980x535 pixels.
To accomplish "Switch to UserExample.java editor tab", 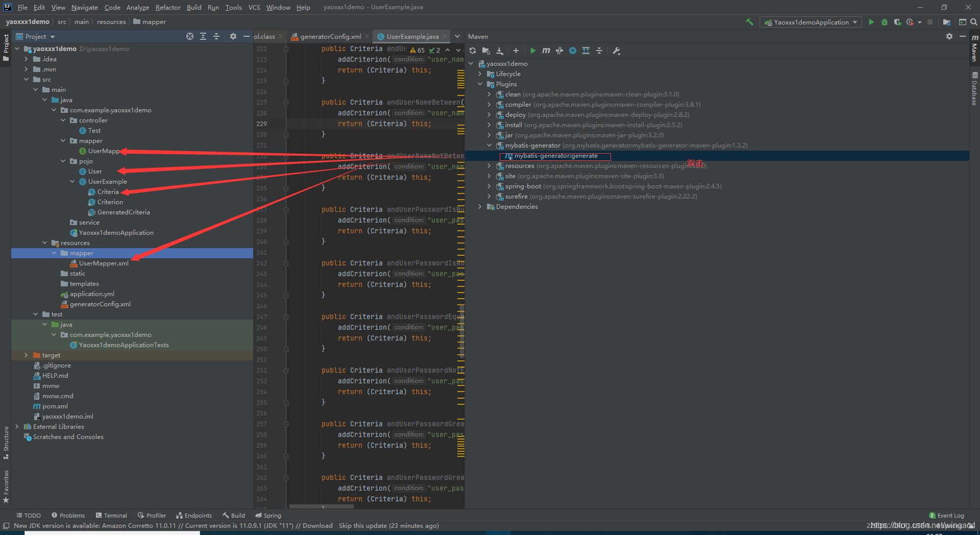I will click(x=412, y=36).
